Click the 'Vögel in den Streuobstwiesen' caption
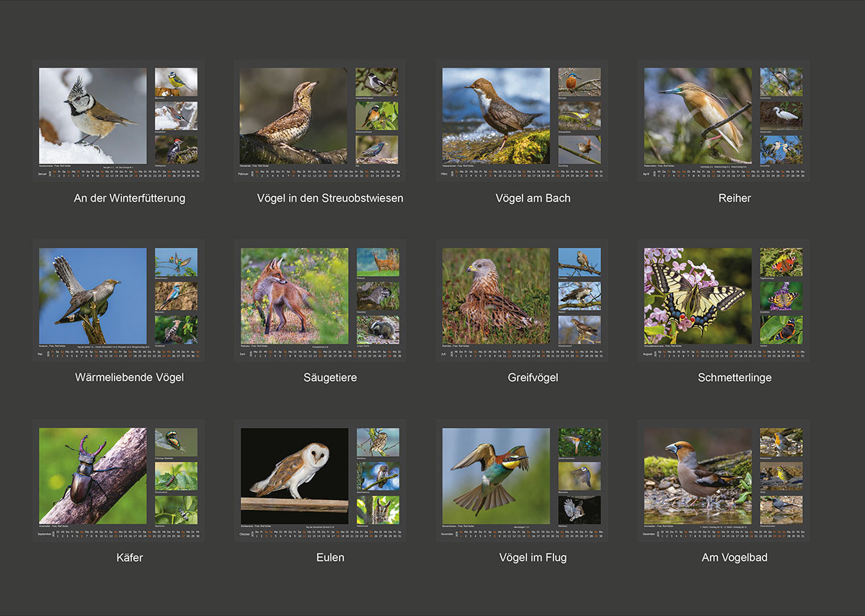This screenshot has width=865, height=616. (x=330, y=198)
